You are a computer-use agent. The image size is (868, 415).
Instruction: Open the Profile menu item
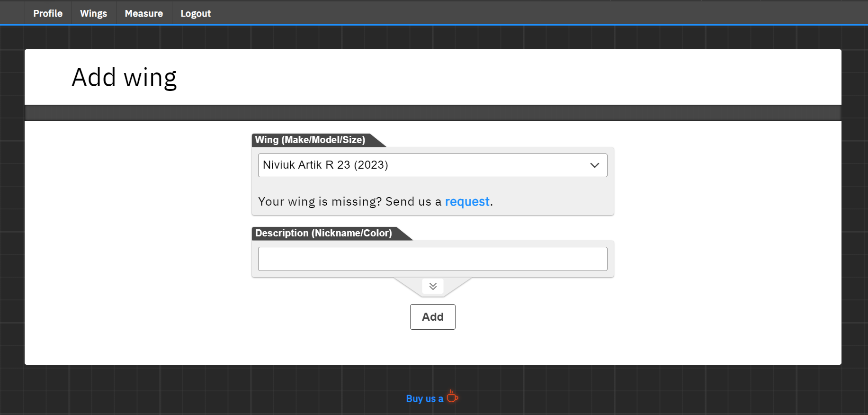(48, 13)
